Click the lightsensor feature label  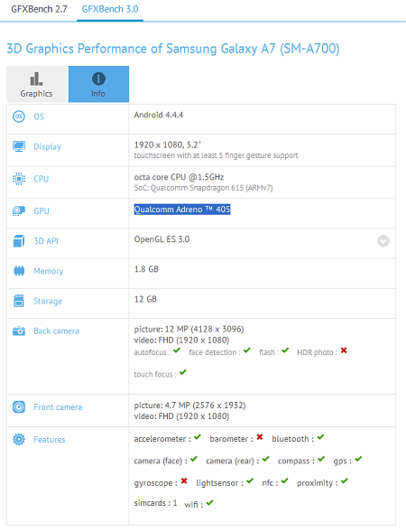pos(219,483)
